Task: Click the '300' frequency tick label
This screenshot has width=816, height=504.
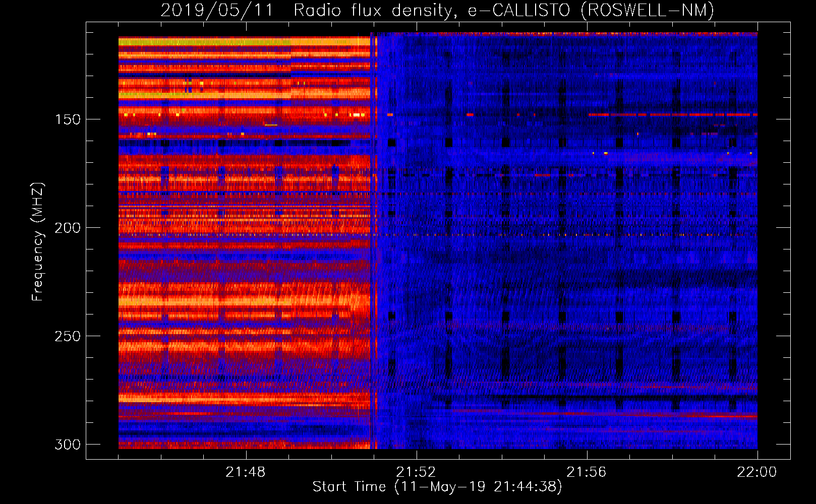Action: 68,445
